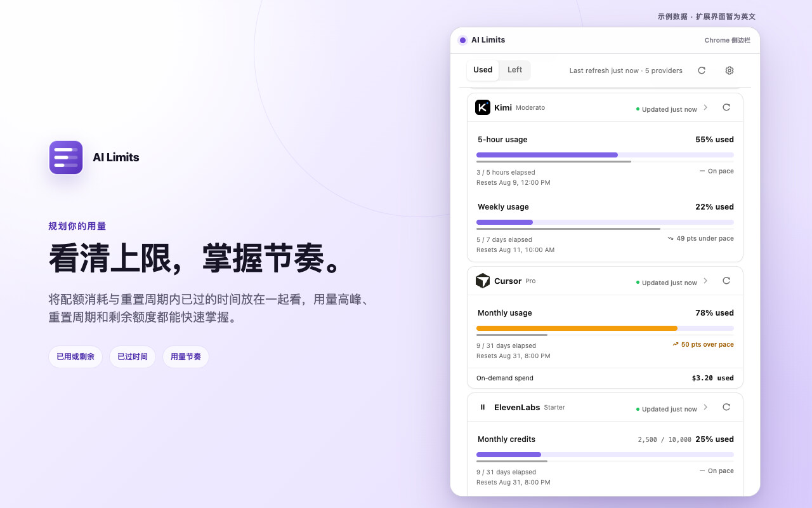812x508 pixels.
Task: Refresh the Kimi provider card
Action: click(726, 107)
